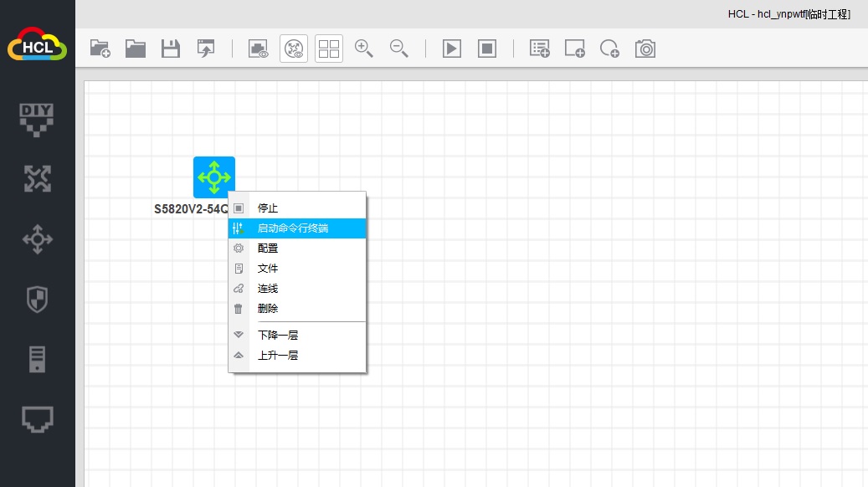
Task: Toggle the topology view display button
Action: tap(294, 49)
